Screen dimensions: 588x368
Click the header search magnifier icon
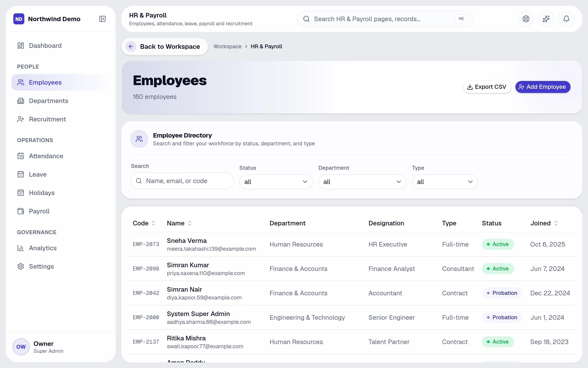(306, 19)
